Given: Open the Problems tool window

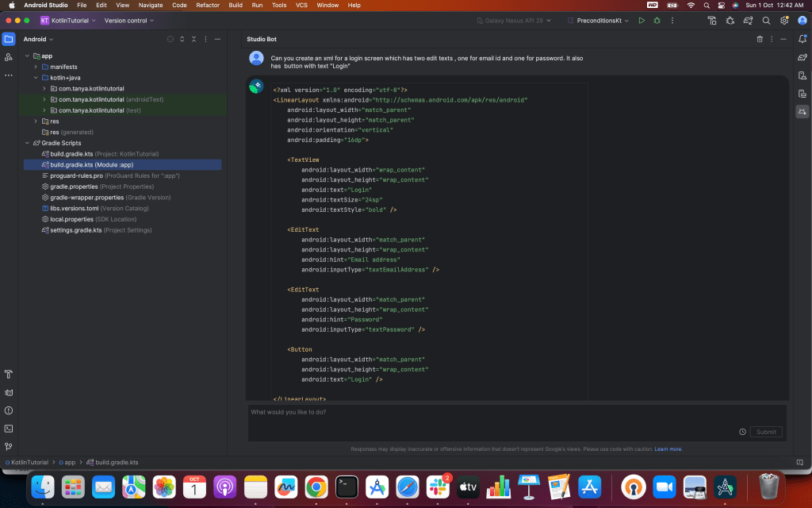Looking at the screenshot, I should [9, 410].
